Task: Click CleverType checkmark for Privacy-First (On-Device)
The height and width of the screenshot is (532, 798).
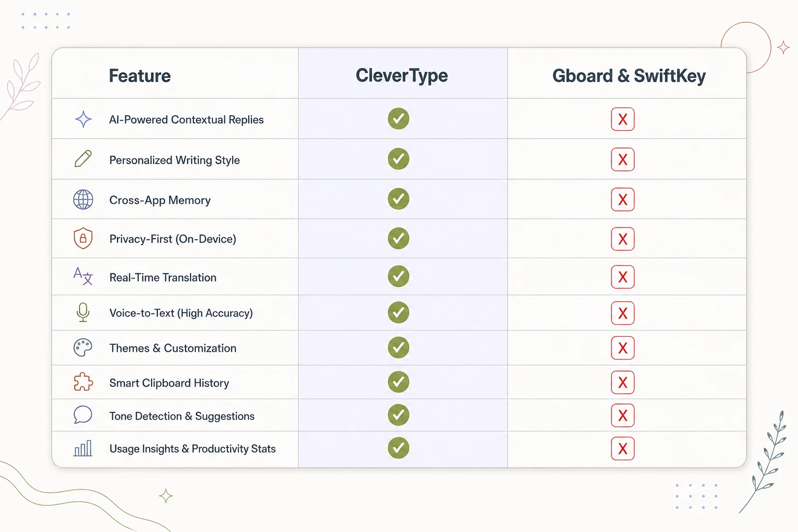Action: 398,238
